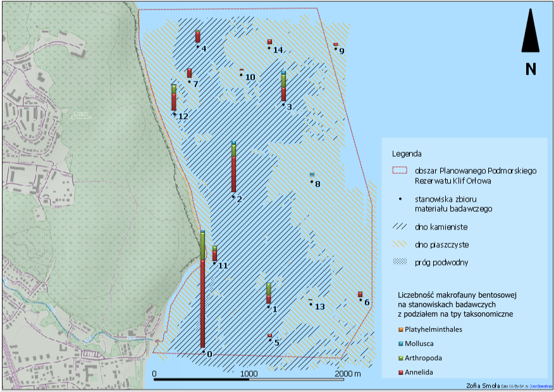Screen dimensions: 554x392
Task: Click the tall stacked bar above station 0
Action: [202, 289]
